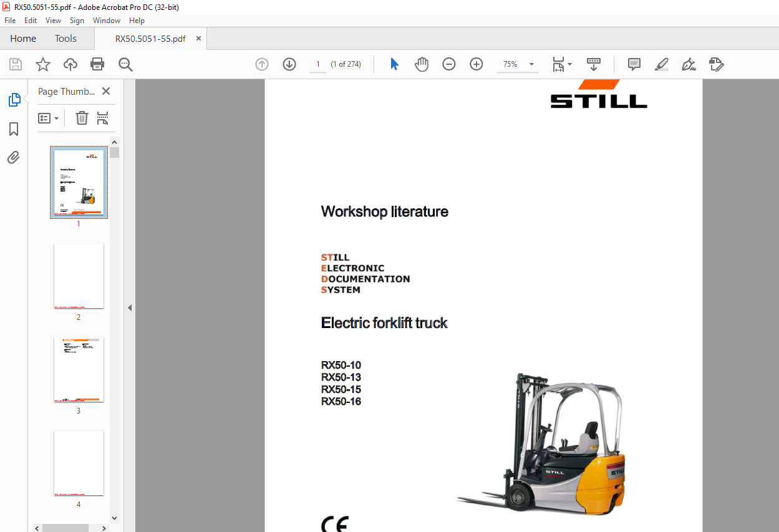Viewport: 779px width, 532px height.
Task: Click the 'Workshop literature' heading text
Action: [x=385, y=211]
